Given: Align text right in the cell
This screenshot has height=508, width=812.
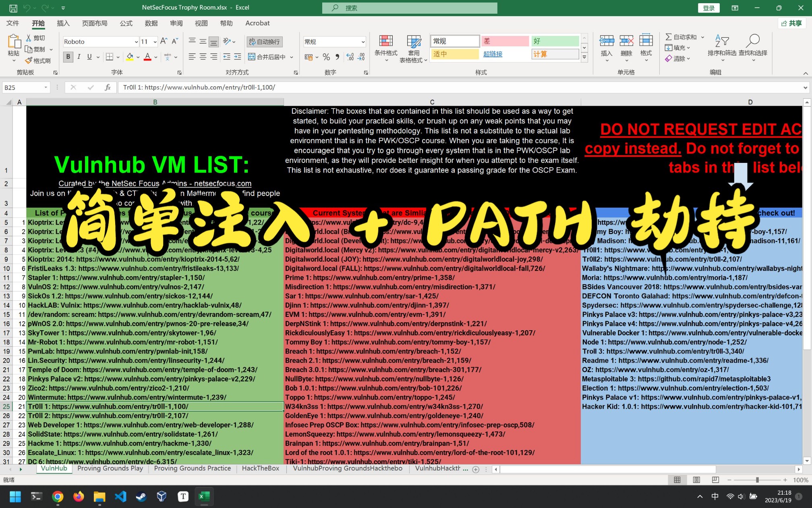Looking at the screenshot, I should tap(214, 57).
